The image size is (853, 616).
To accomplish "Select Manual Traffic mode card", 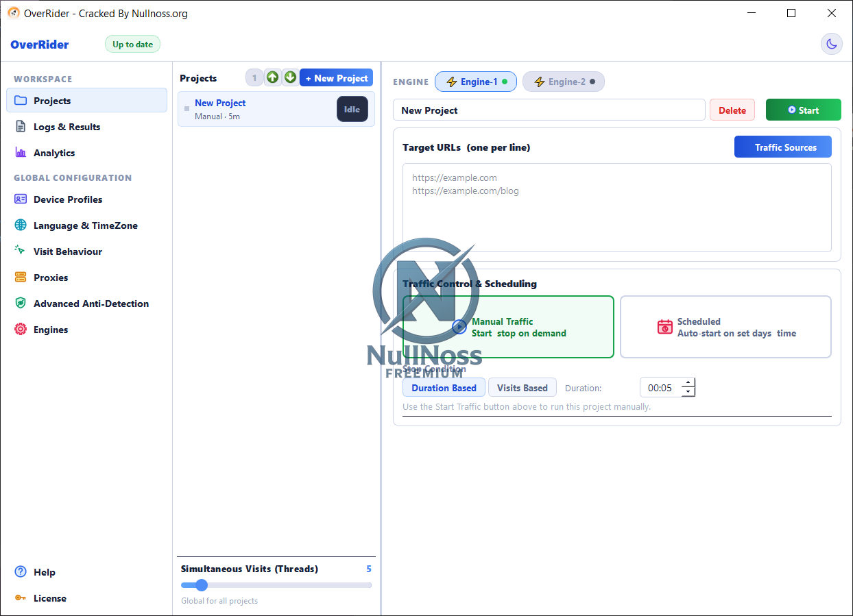I will point(508,327).
